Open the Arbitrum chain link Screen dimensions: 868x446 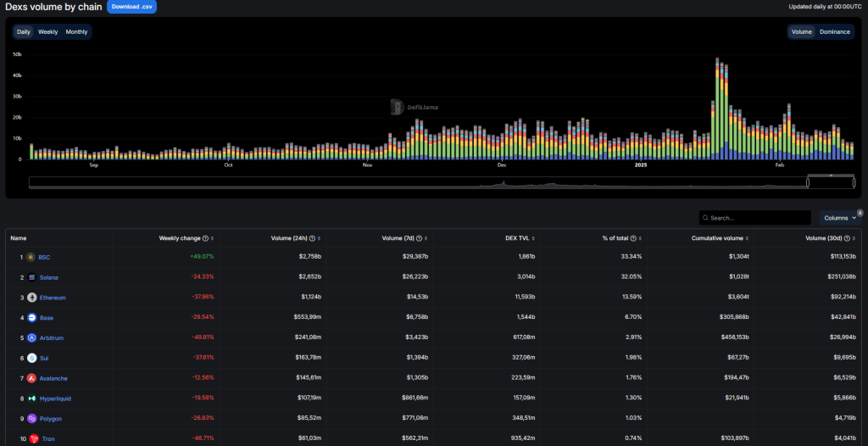[x=52, y=338]
